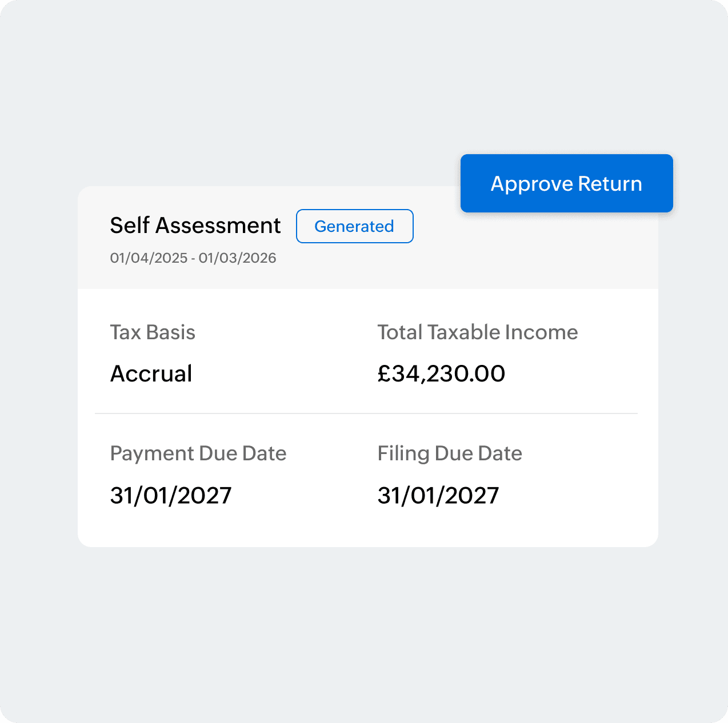Click the Payment Due Date label
This screenshot has width=728, height=723.
(198, 453)
